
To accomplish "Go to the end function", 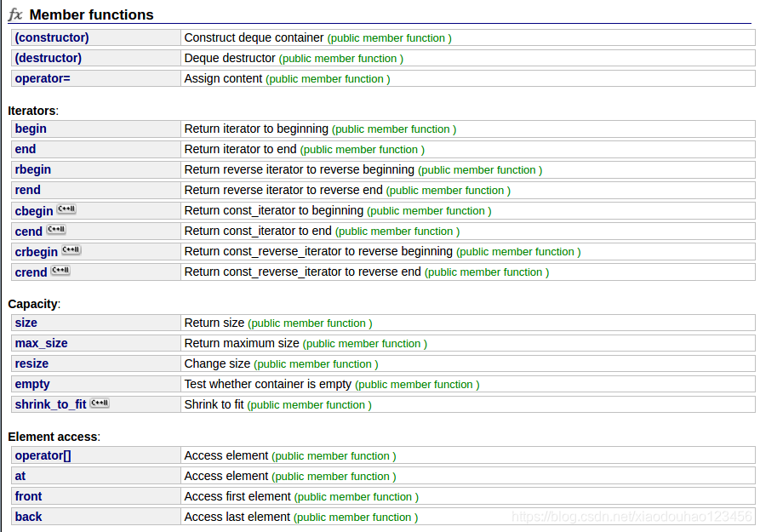I will pos(26,149).
